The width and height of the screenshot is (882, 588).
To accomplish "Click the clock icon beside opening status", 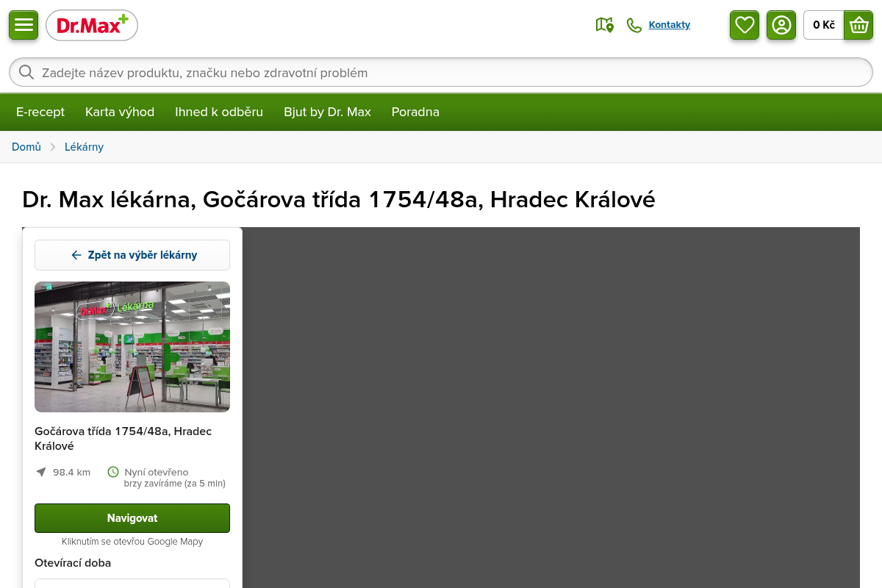I will [x=113, y=472].
